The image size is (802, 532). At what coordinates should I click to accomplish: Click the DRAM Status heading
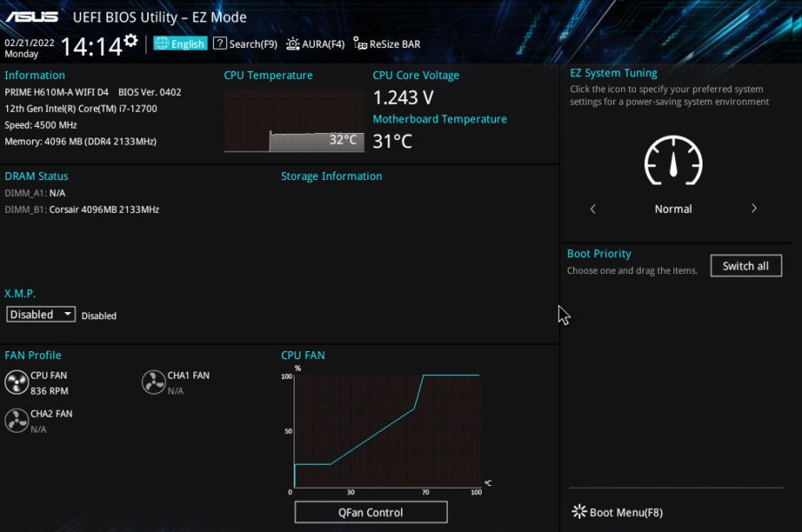point(36,176)
